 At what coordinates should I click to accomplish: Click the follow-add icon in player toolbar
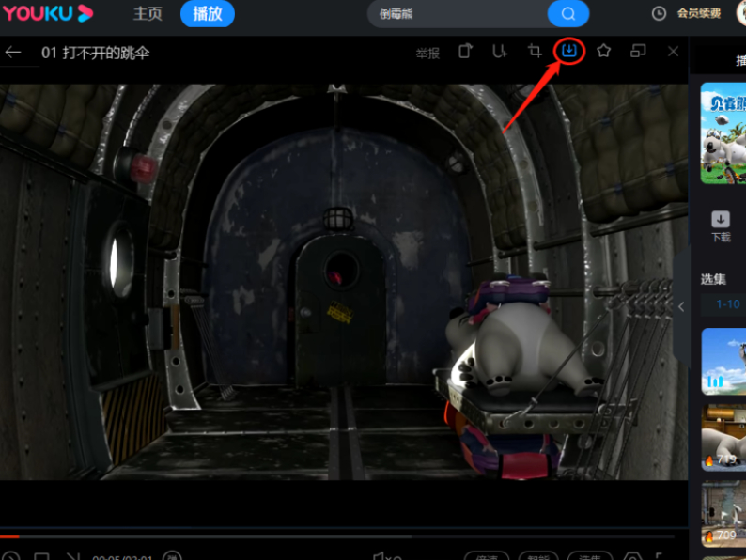(500, 51)
